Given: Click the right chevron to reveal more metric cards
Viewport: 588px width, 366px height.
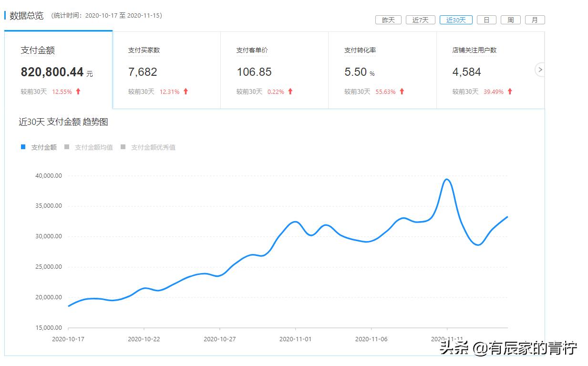Looking at the screenshot, I should point(539,70).
